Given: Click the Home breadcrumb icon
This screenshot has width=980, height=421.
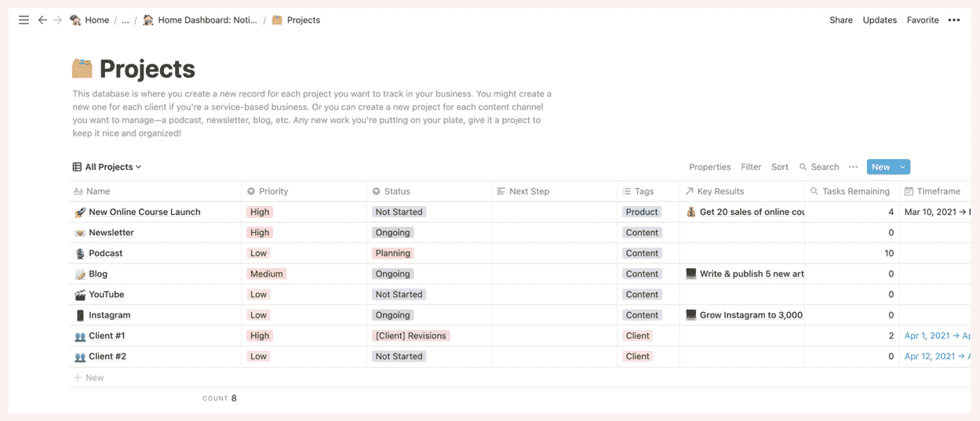Looking at the screenshot, I should pos(75,20).
